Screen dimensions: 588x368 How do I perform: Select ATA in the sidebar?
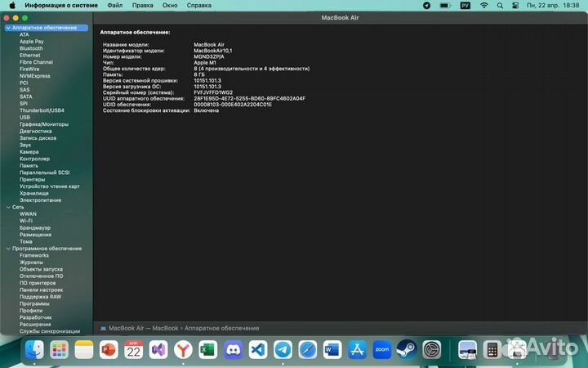tap(24, 34)
